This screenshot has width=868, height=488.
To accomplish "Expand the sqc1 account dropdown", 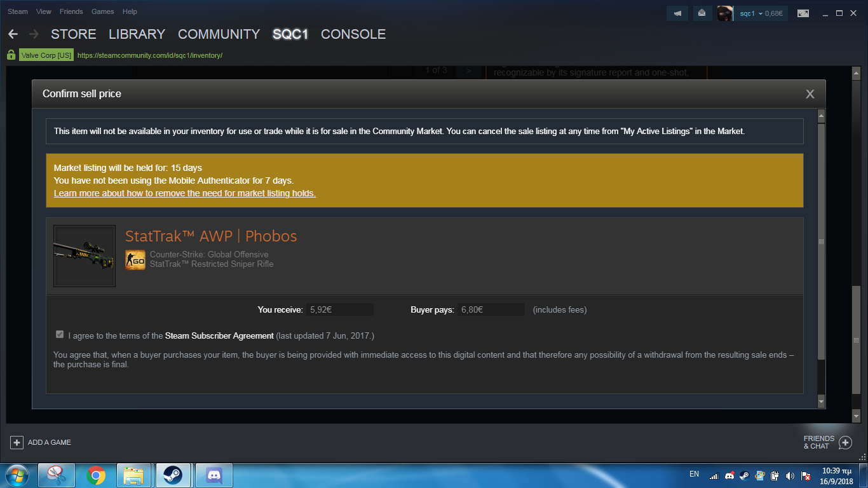I will pyautogui.click(x=761, y=13).
